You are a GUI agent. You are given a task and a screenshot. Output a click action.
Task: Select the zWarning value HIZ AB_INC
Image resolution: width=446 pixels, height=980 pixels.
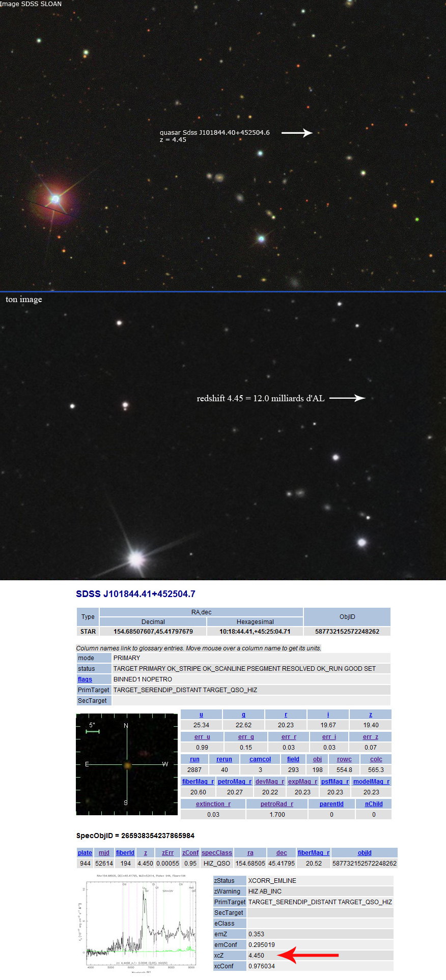265,892
